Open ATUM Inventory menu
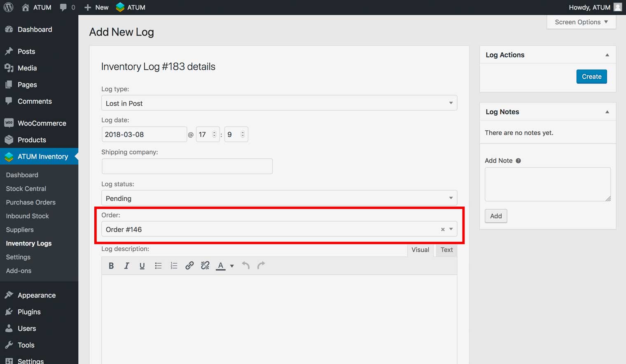Viewport: 626px width, 364px height. pyautogui.click(x=39, y=156)
